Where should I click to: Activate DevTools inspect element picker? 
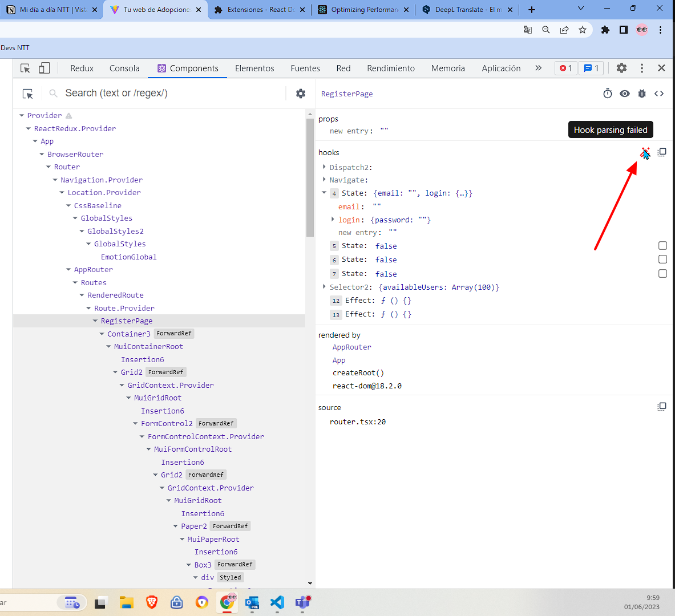point(25,68)
